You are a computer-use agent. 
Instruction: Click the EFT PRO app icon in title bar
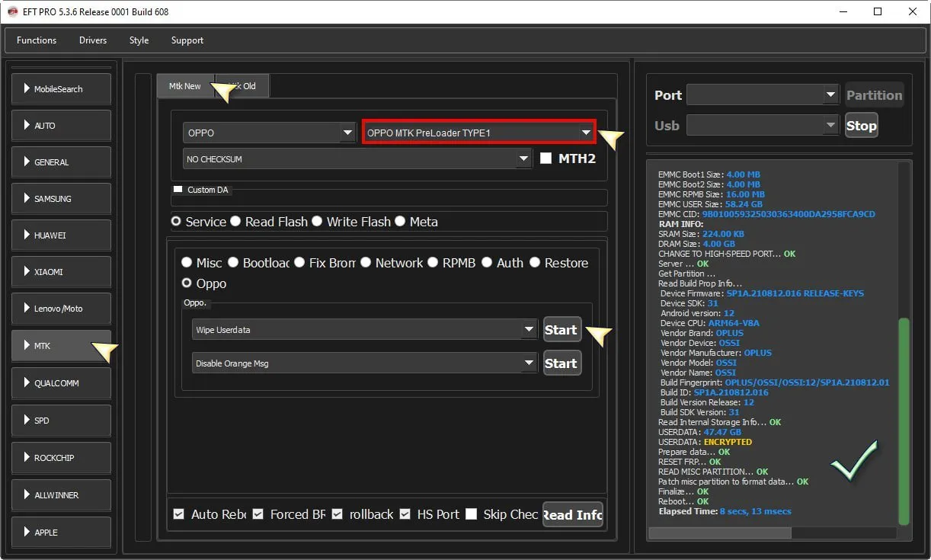tap(12, 12)
